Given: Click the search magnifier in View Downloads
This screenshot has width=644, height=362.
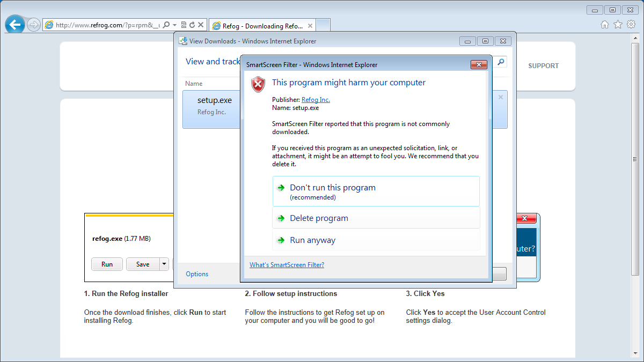Looking at the screenshot, I should pyautogui.click(x=501, y=62).
